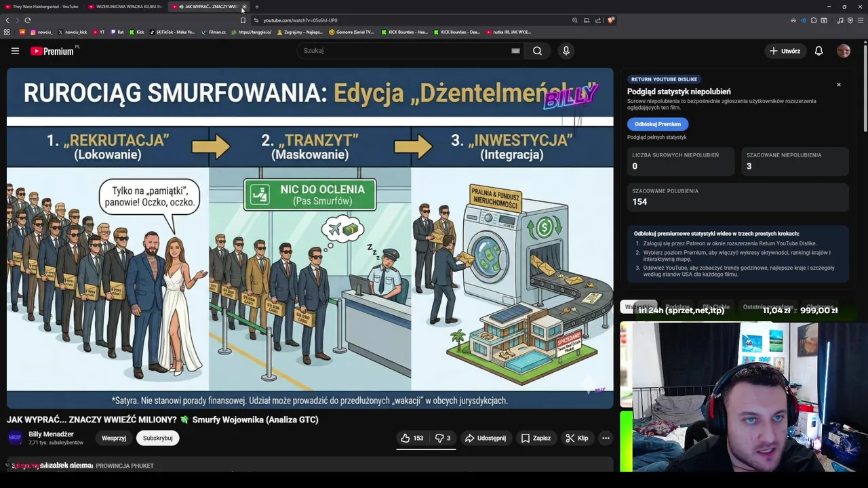The image size is (868, 488).
Task: Create a clip with Klip button
Action: (577, 438)
